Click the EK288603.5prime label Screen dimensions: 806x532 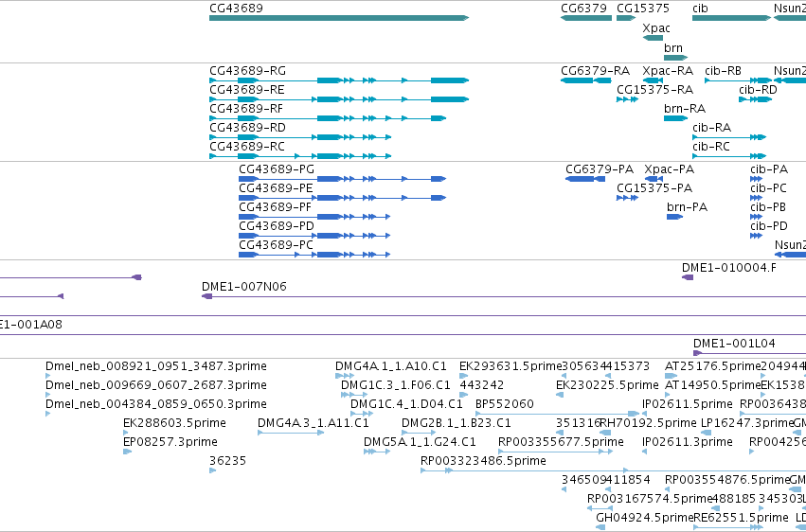175,424
